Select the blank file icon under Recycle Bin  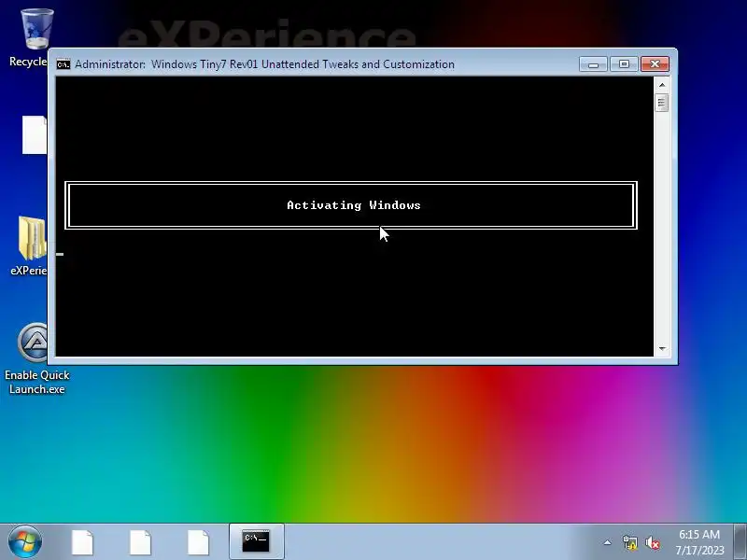pyautogui.click(x=35, y=134)
